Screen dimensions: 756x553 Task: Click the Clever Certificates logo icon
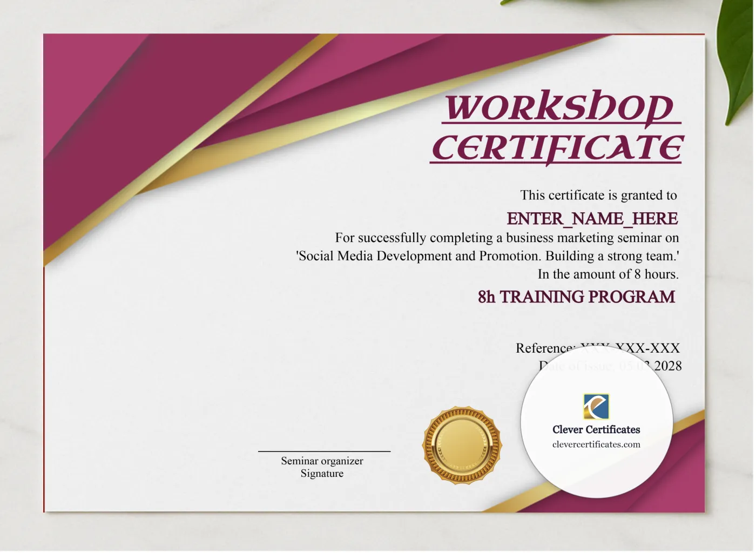click(x=596, y=407)
